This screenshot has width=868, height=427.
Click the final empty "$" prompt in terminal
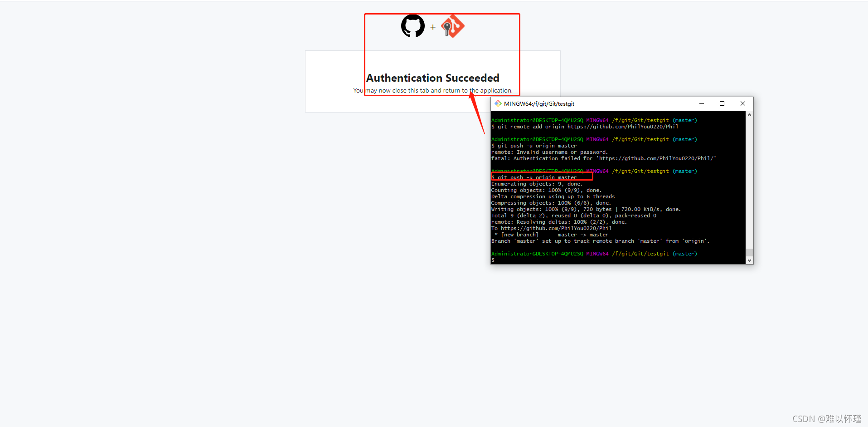[493, 260]
